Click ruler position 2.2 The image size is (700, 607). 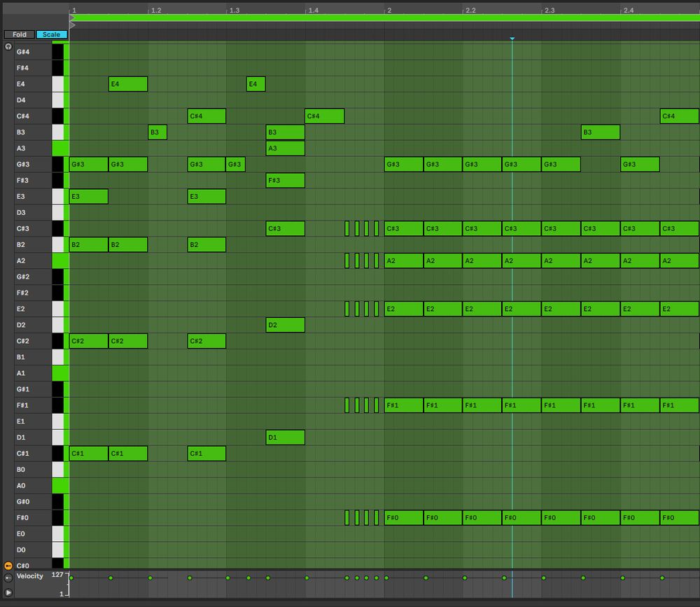pos(470,10)
